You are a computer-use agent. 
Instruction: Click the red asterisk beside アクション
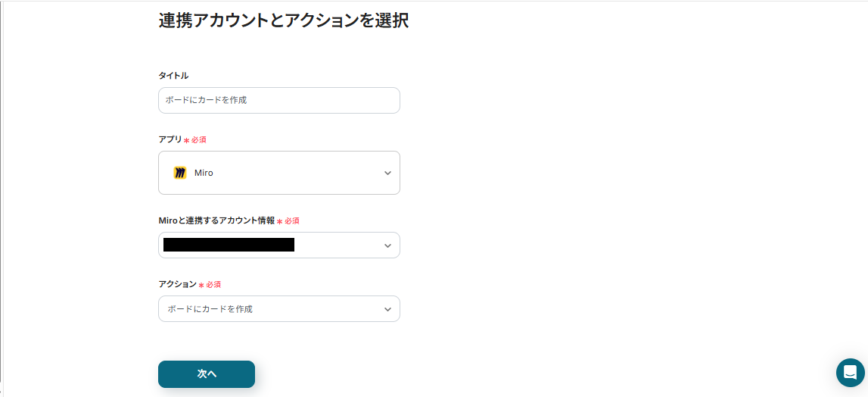click(201, 285)
